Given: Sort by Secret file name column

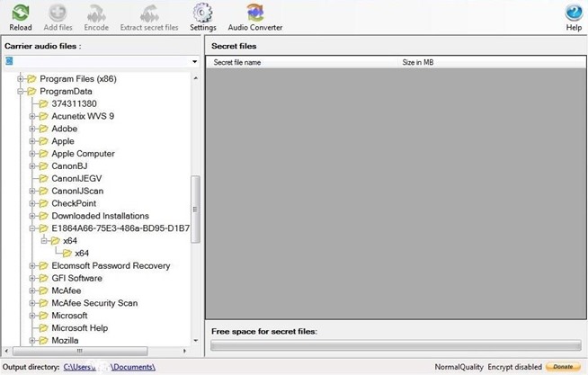Looking at the screenshot, I should 237,63.
